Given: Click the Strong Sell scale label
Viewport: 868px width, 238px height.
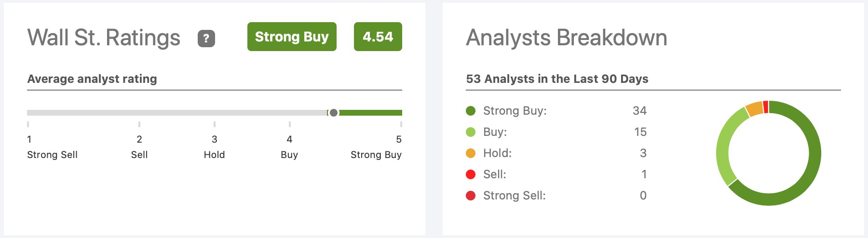Looking at the screenshot, I should [52, 155].
